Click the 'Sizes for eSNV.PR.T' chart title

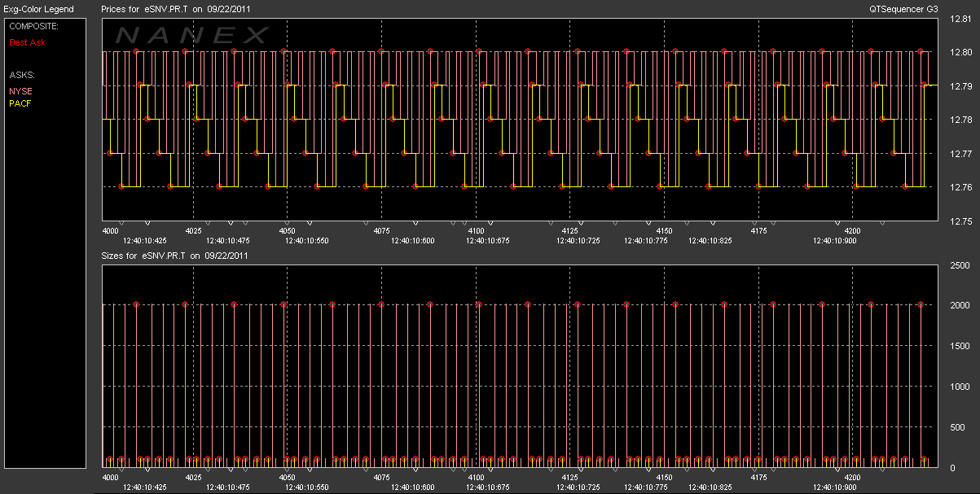click(x=174, y=255)
